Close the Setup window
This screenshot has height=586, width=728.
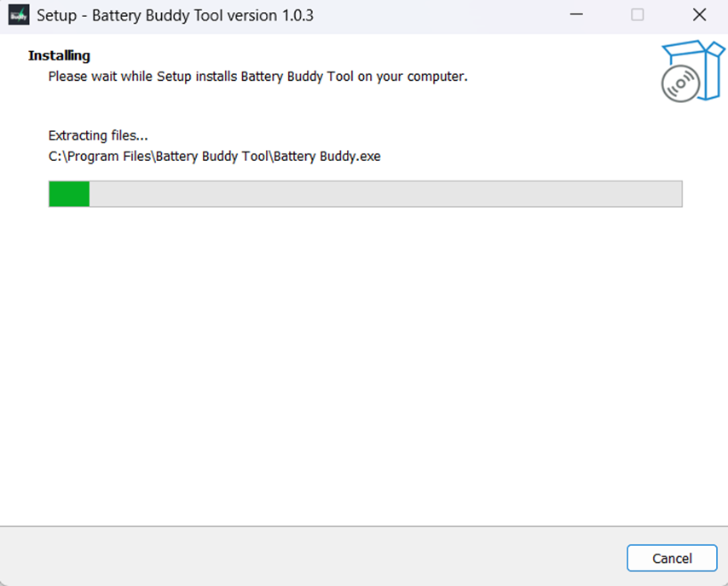tap(699, 15)
